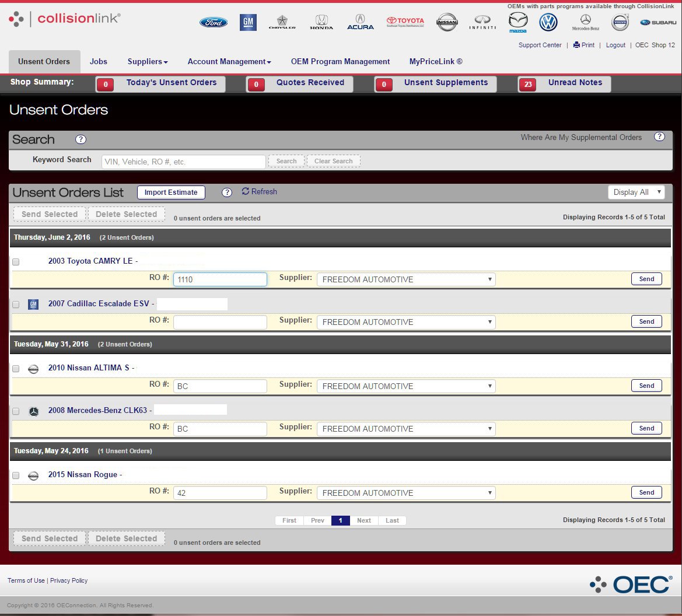Click the Acura logo icon
This screenshot has height=616, width=682.
(x=360, y=22)
